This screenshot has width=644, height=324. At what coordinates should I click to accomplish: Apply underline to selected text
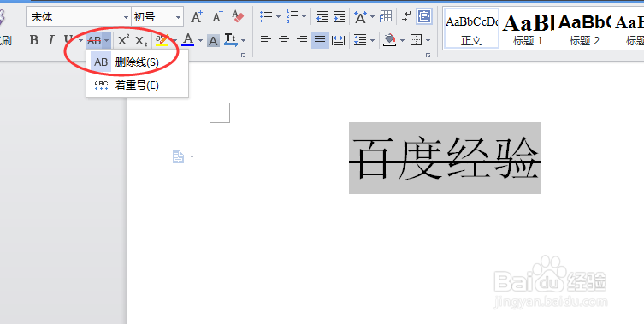(68, 40)
